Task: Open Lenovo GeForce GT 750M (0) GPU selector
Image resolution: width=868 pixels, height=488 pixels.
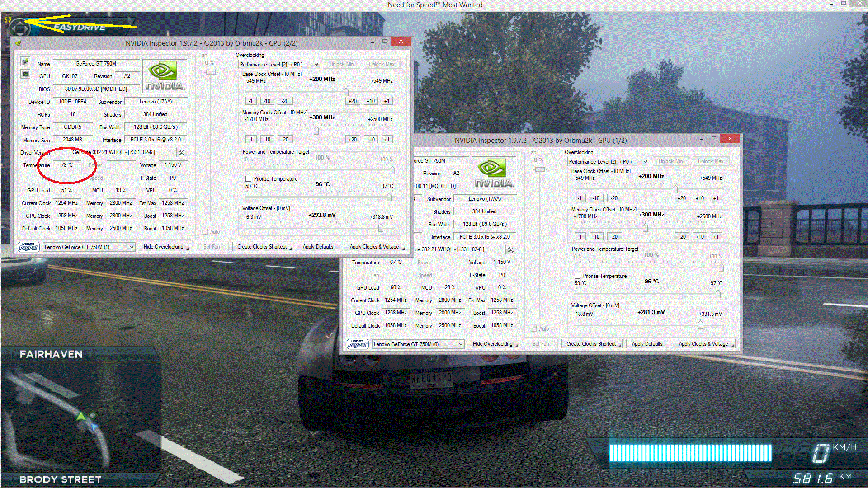Action: [418, 344]
